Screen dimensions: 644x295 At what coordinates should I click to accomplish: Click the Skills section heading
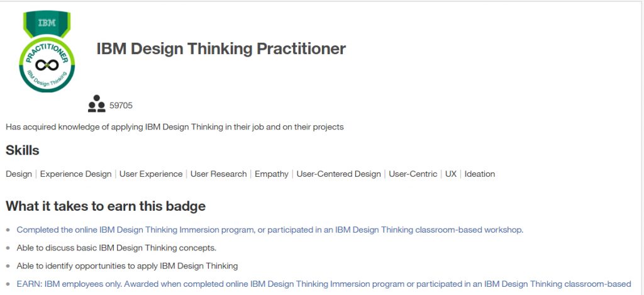click(x=23, y=150)
